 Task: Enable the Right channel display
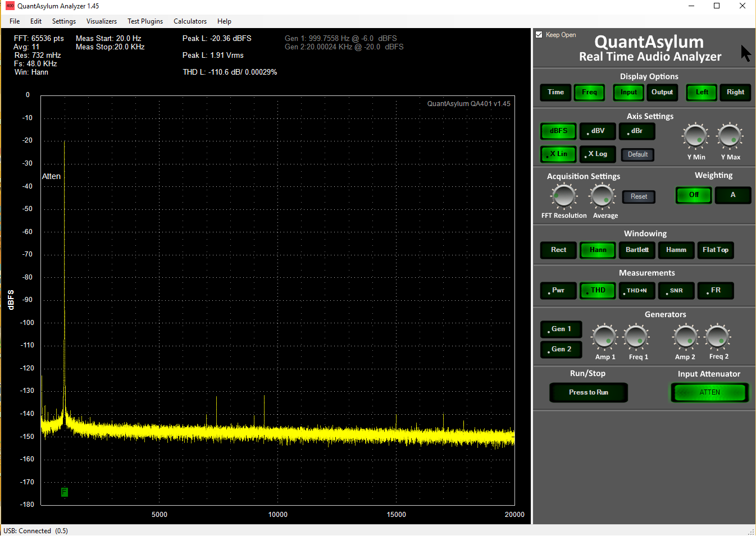click(735, 93)
